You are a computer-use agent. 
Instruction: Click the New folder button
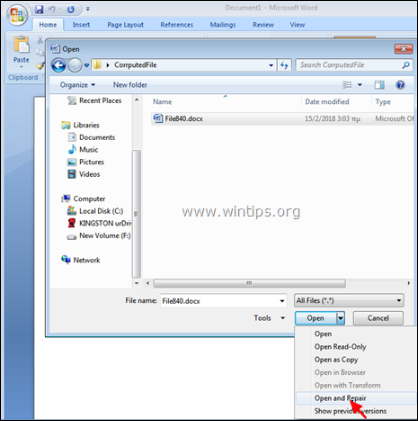[130, 85]
